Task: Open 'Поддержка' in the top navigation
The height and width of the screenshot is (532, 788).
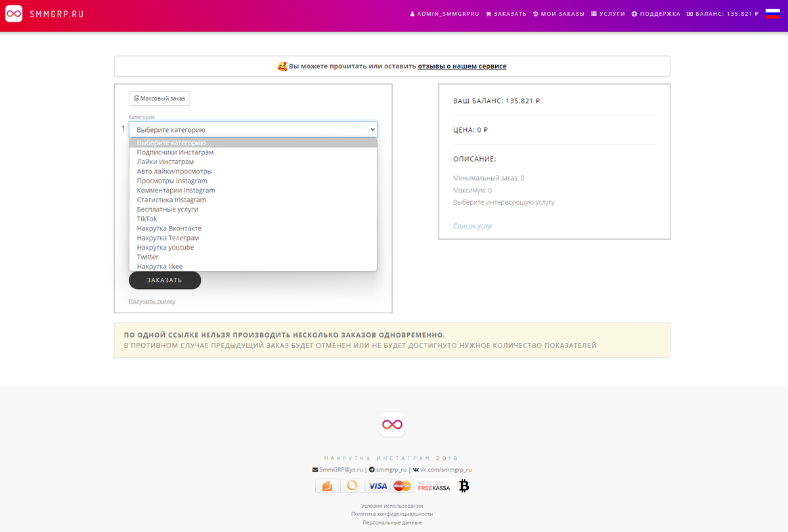Action: 656,14
